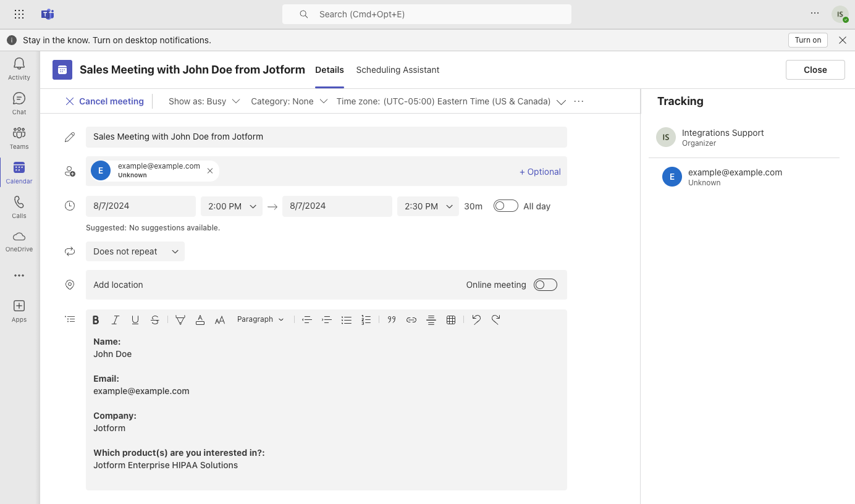
Task: Decrease indent in the editor
Action: point(306,320)
